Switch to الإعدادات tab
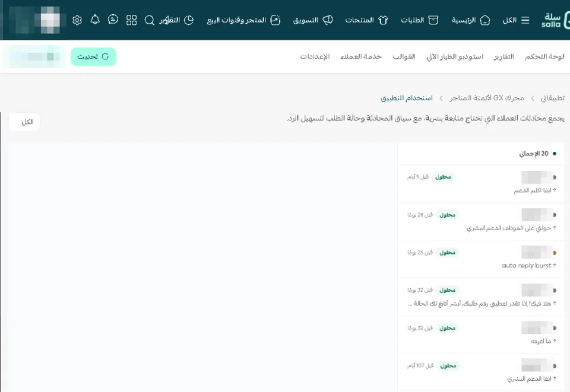This screenshot has width=570, height=392. (x=315, y=56)
